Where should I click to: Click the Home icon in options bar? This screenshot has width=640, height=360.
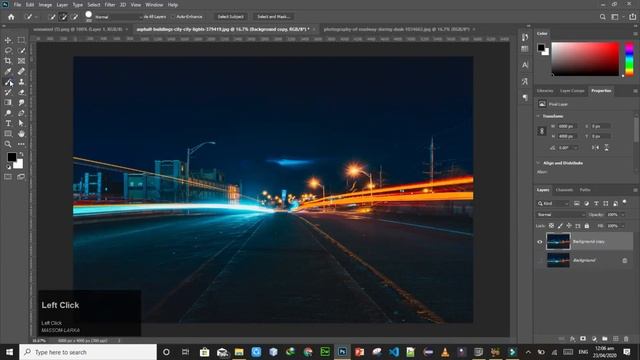click(x=11, y=17)
